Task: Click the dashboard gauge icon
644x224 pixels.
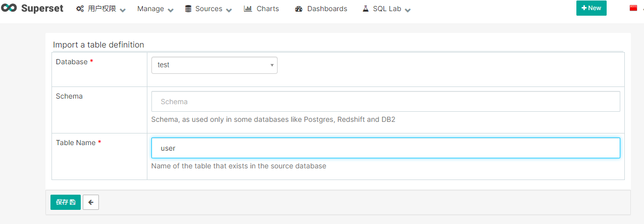Action: click(x=299, y=9)
